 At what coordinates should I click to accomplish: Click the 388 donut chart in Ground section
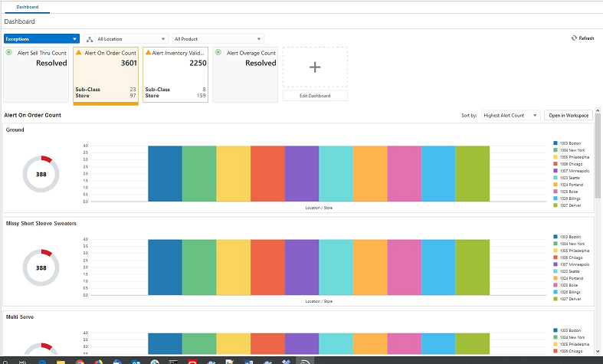(x=41, y=174)
